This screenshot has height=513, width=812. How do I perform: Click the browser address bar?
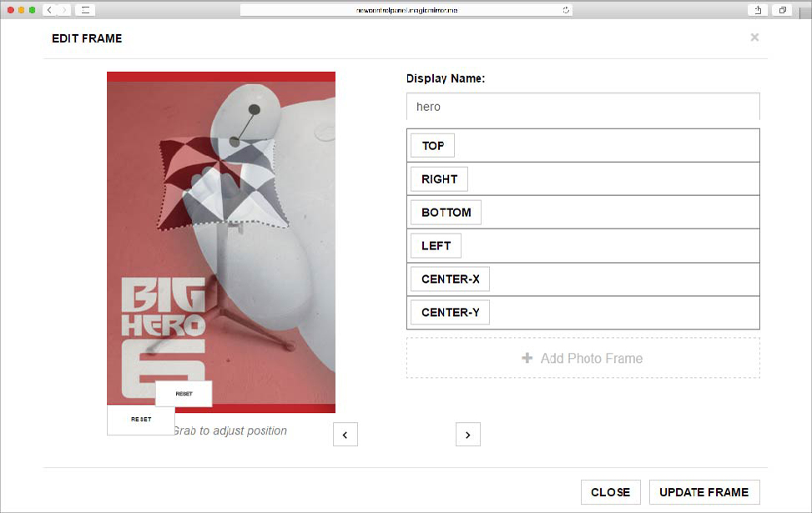[406, 10]
